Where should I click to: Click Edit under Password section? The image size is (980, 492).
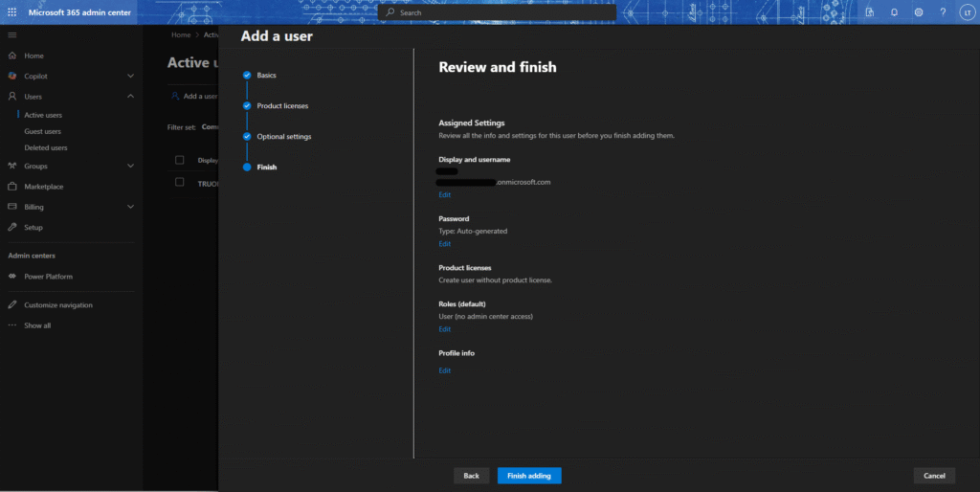(444, 244)
